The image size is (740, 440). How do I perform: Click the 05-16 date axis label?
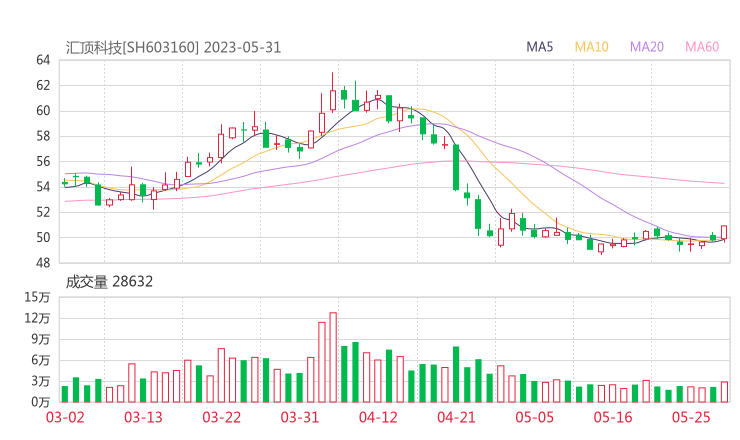tap(612, 417)
